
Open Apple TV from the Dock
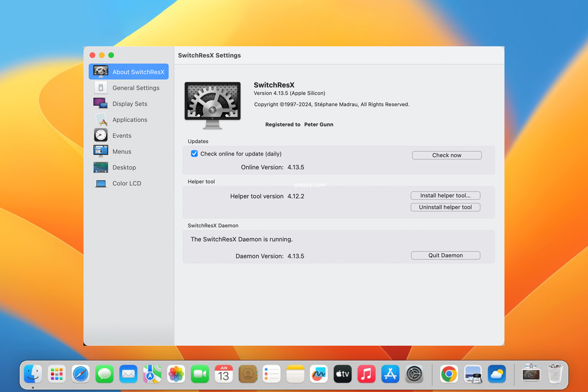343,374
